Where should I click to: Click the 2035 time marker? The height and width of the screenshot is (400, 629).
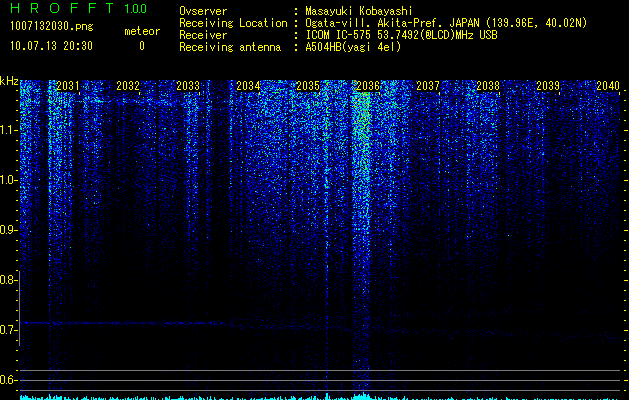coord(308,86)
